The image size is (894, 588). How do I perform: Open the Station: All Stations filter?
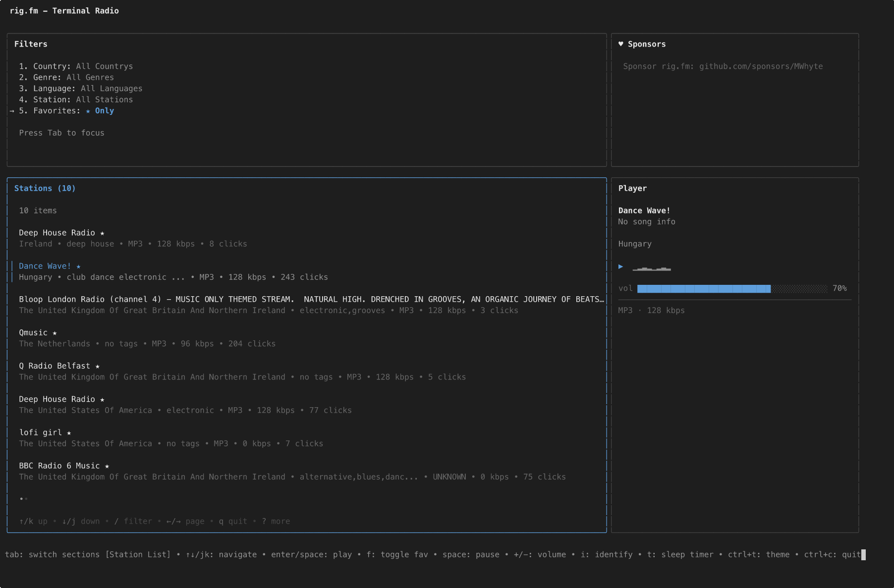pos(76,100)
